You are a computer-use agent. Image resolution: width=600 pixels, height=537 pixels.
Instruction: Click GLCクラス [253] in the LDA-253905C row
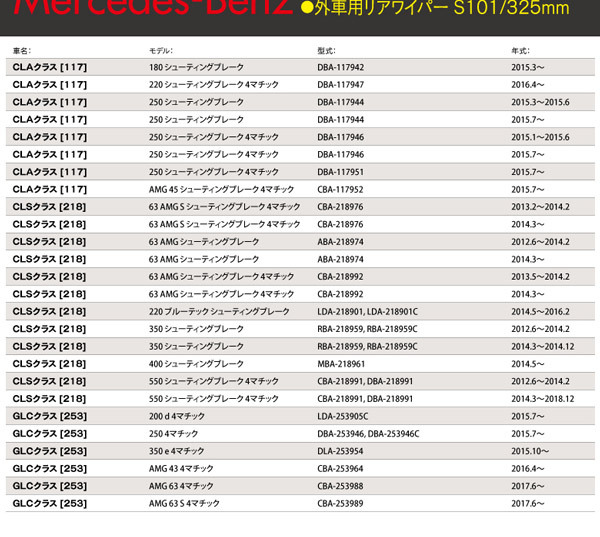point(50,416)
